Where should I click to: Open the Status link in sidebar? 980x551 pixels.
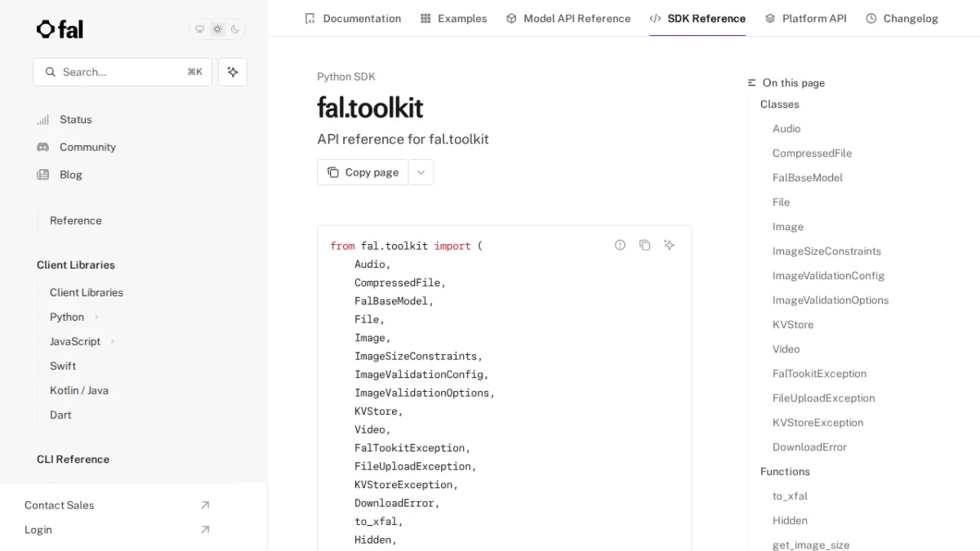pyautogui.click(x=75, y=119)
